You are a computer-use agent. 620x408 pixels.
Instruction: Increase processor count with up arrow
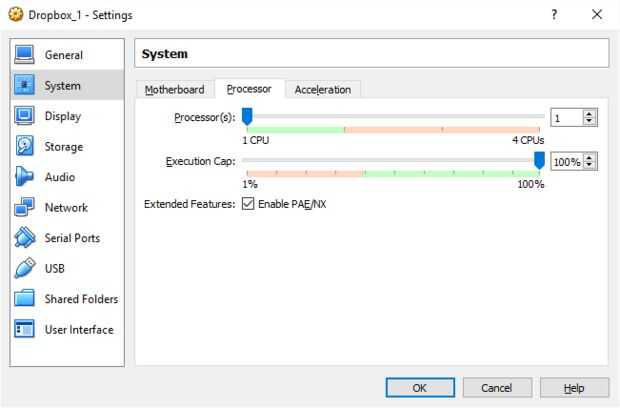tap(589, 114)
